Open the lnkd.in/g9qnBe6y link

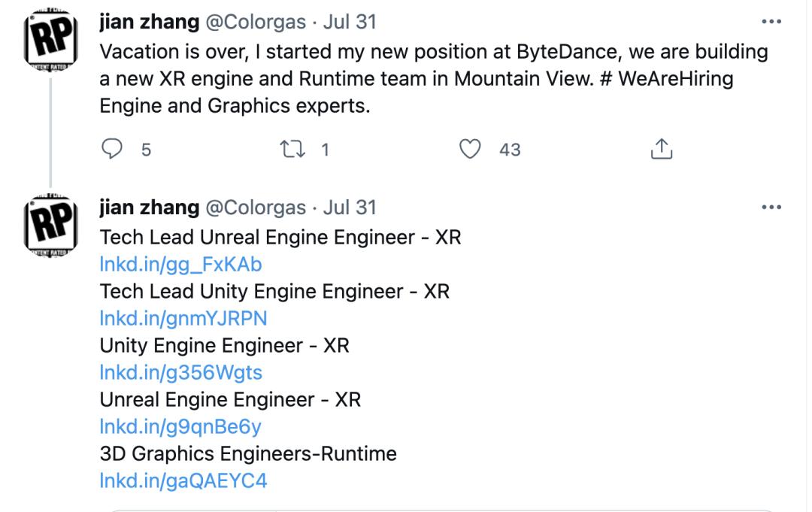click(x=180, y=426)
